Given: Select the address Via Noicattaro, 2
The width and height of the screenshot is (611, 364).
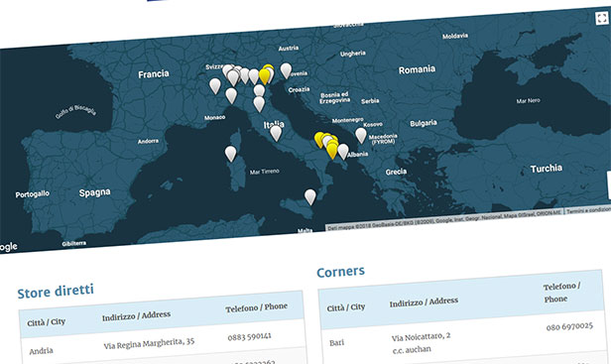Looking at the screenshot, I should coord(421,336).
